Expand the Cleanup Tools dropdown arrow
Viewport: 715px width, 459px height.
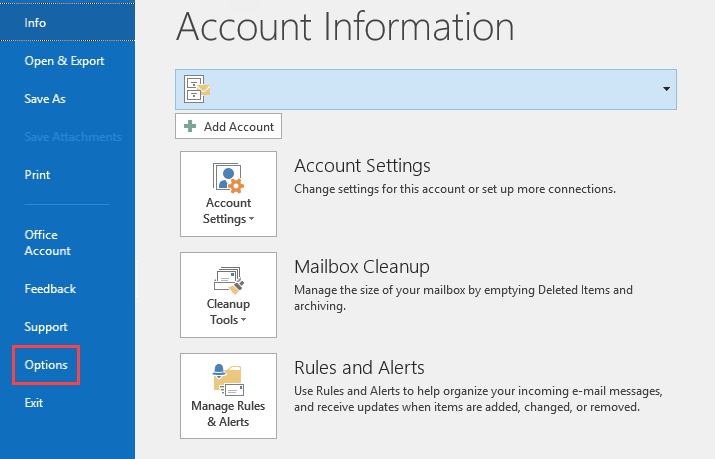tap(244, 321)
